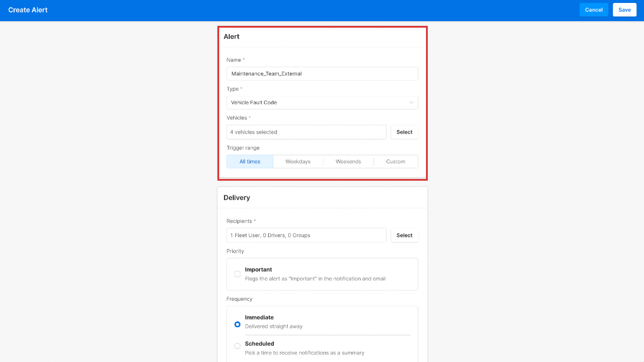This screenshot has width=644, height=362.
Task: Pick the Custom trigger range option
Action: (x=395, y=161)
